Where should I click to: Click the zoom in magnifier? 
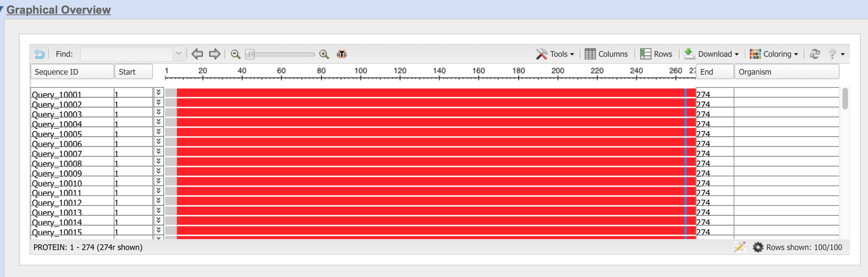[324, 54]
